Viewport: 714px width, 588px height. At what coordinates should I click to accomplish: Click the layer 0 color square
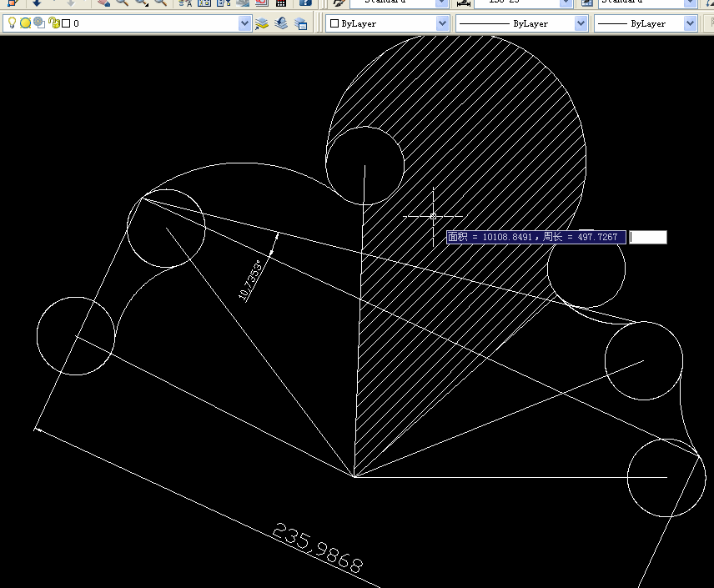click(x=66, y=23)
